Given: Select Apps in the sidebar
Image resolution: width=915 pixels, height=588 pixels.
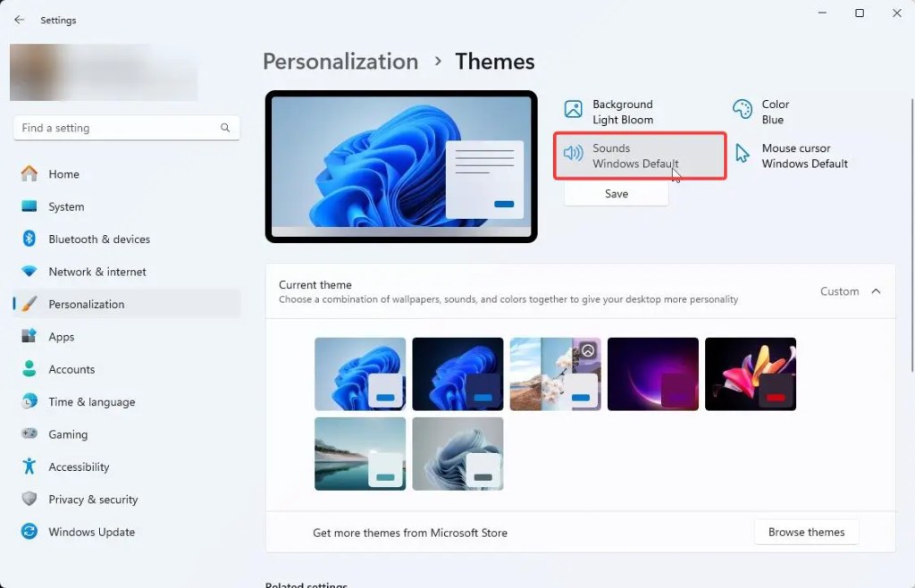Looking at the screenshot, I should 127,337.
